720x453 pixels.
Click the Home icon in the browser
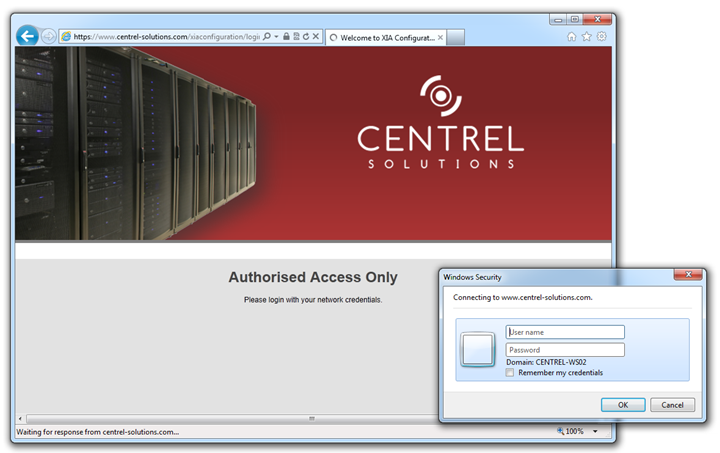pyautogui.click(x=571, y=36)
